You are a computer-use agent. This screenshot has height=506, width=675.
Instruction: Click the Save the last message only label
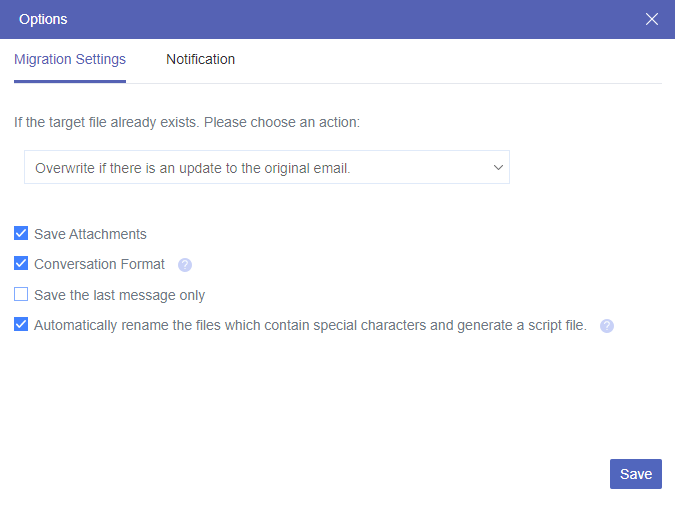[x=119, y=295]
